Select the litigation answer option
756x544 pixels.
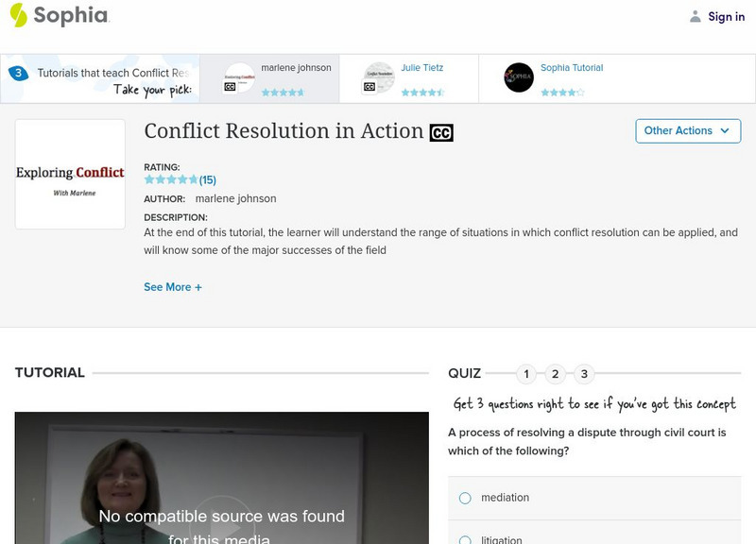tap(594, 535)
